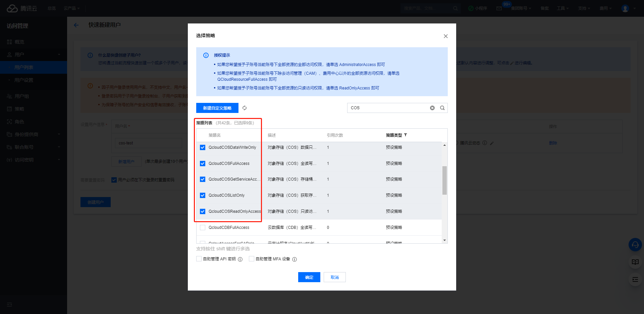This screenshot has width=644, height=314.
Task: Click the 小程序 icon in top bar
Action: [471, 8]
